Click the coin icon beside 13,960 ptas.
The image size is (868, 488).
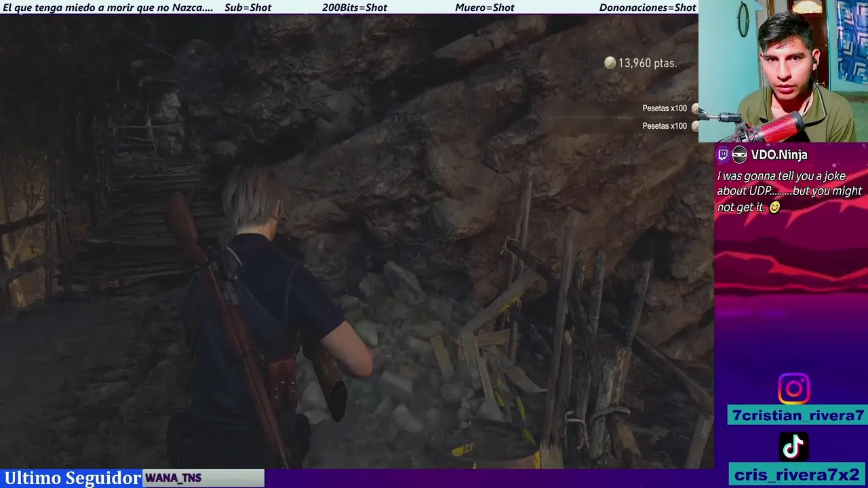point(610,63)
